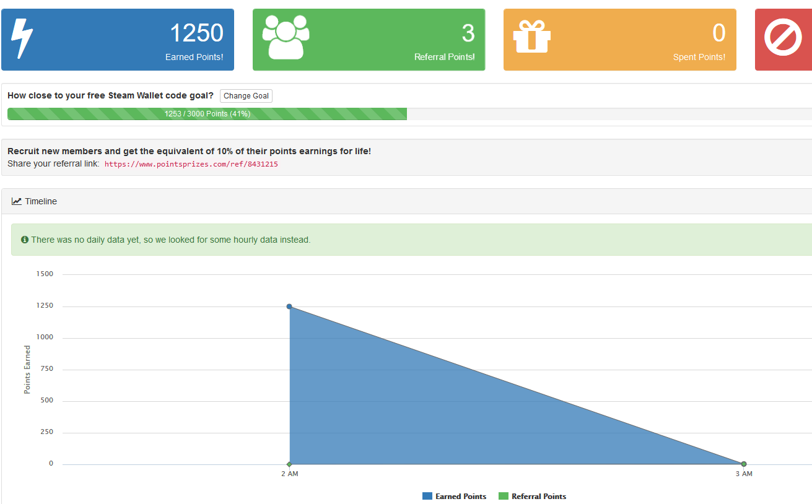The image size is (812, 504).
Task: Click the green Referral Points legend swatch
Action: point(503,497)
